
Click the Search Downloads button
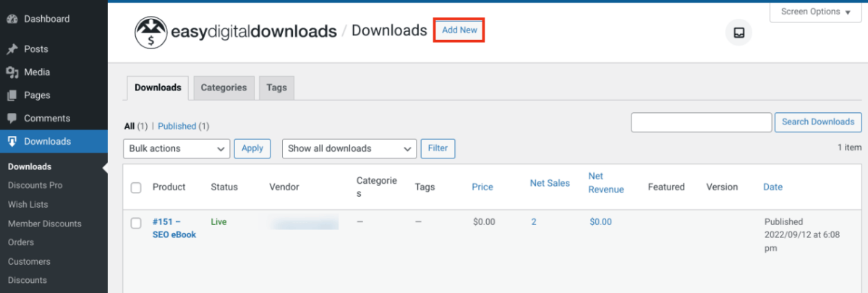[x=818, y=122]
